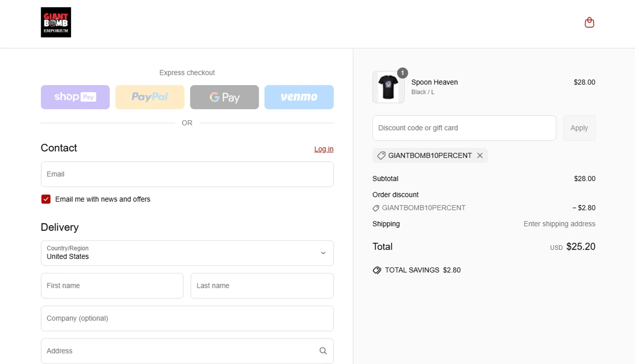Click the Apply discount button
The height and width of the screenshot is (364, 635).
[x=579, y=128]
